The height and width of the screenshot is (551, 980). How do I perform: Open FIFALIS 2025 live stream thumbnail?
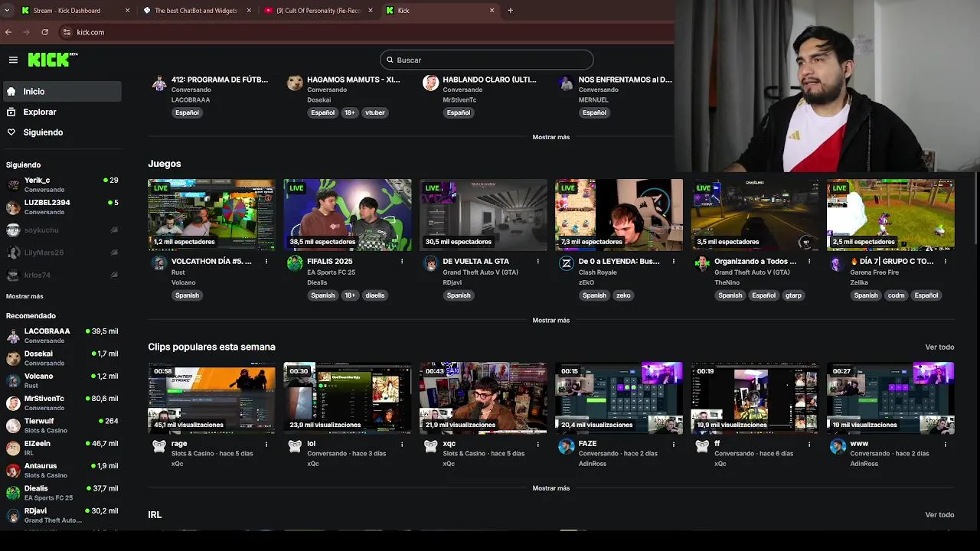click(348, 215)
